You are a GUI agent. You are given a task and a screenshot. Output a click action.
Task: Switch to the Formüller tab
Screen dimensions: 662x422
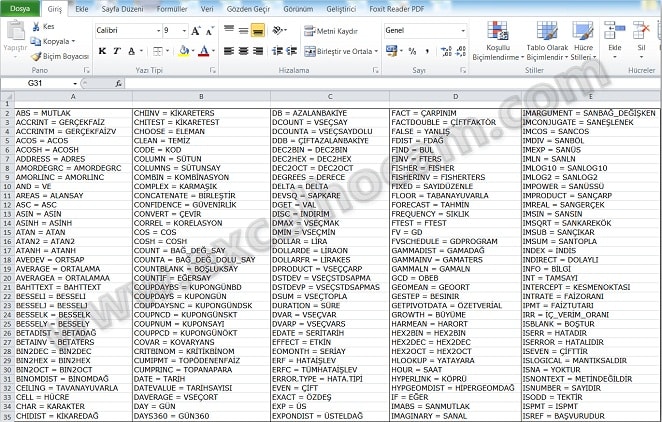[x=171, y=8]
